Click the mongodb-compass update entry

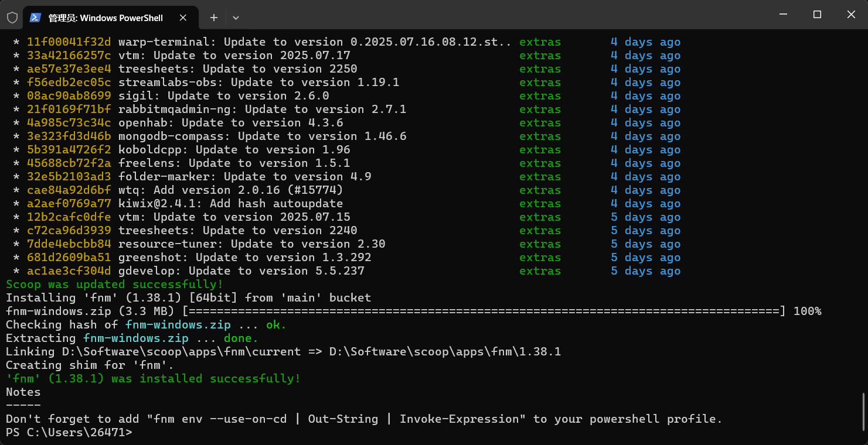(262, 136)
